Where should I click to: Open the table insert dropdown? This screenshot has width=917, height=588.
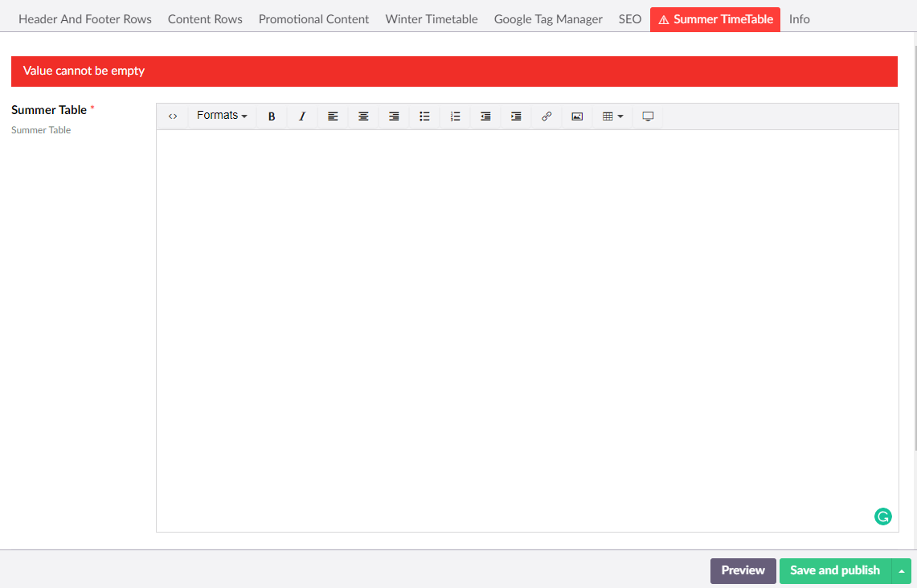[613, 116]
